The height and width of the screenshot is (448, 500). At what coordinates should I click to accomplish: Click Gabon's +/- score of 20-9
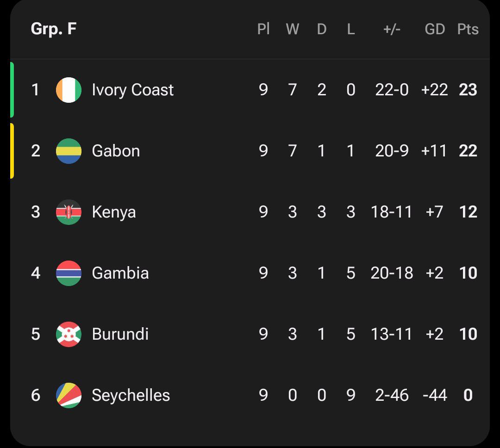coord(393,151)
